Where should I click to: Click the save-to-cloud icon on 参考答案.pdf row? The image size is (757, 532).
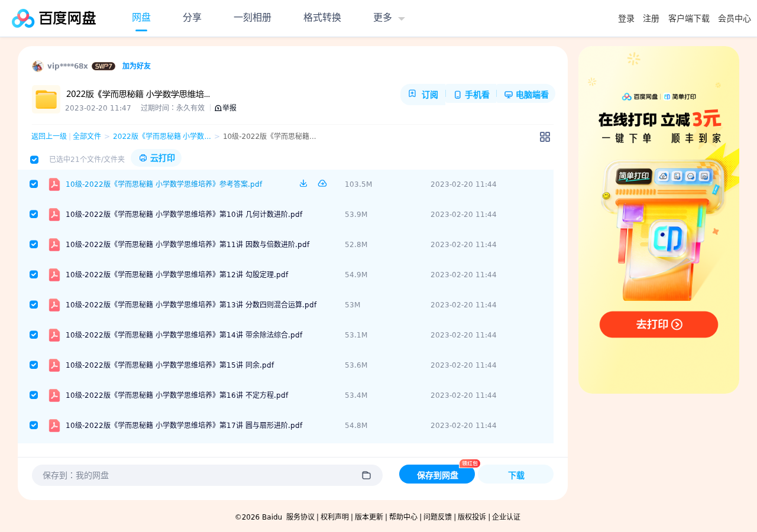322,183
